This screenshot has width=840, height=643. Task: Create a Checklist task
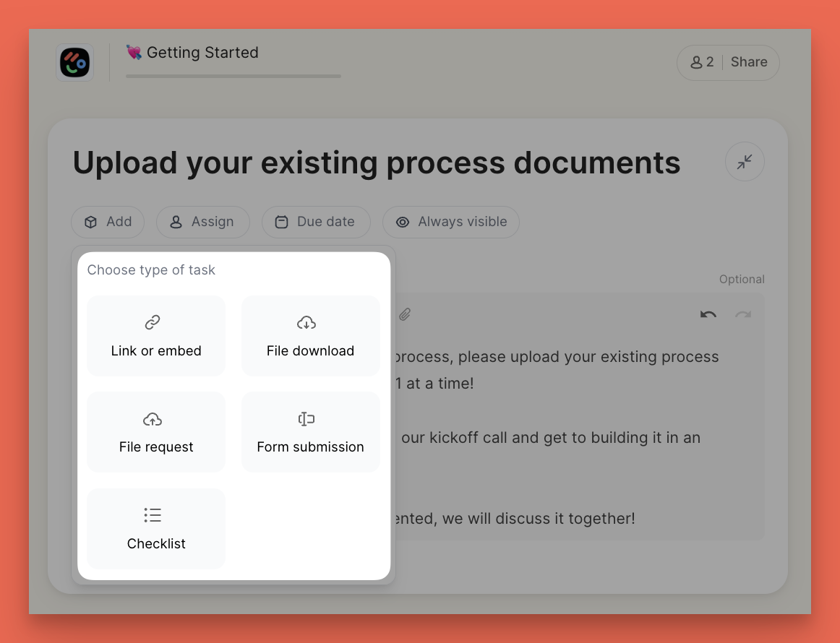tap(155, 528)
